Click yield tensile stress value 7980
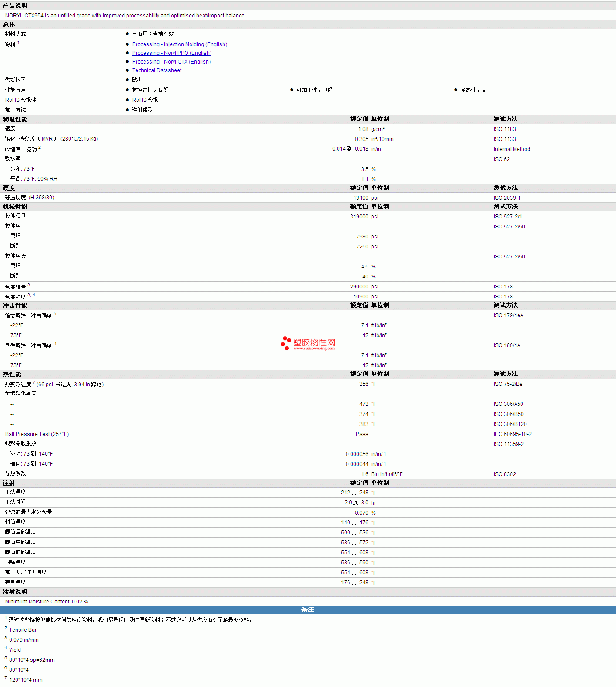Screen dimensions: 616x687 (362, 237)
